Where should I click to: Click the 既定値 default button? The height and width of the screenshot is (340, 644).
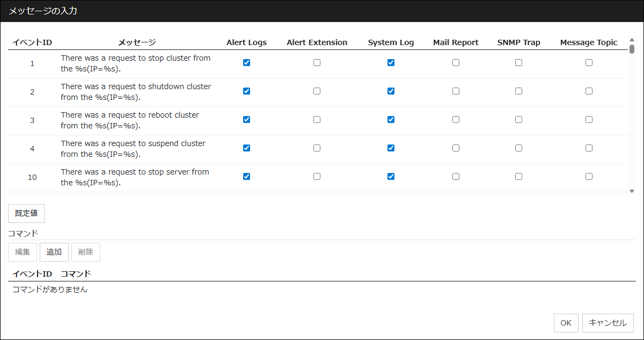pos(26,213)
